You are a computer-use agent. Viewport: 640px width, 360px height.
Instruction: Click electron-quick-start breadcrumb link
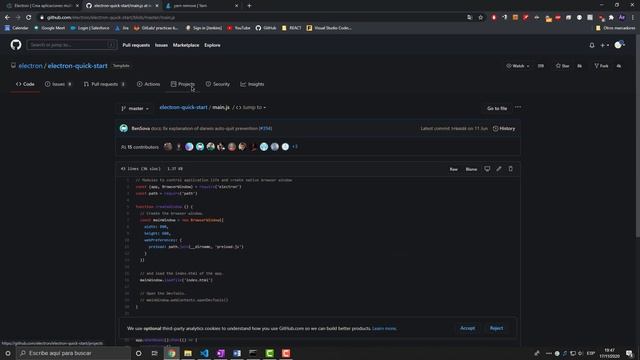[x=183, y=107]
